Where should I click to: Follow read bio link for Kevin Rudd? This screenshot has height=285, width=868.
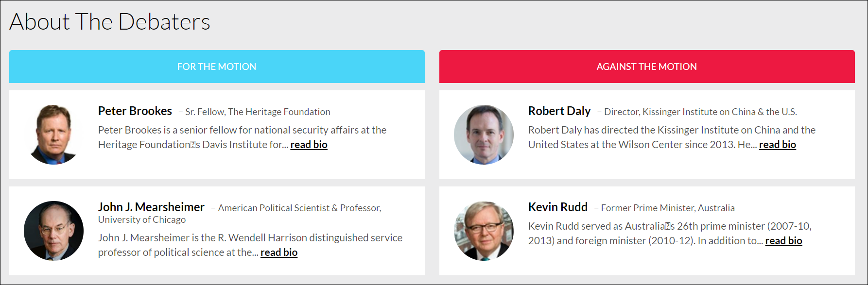(783, 241)
